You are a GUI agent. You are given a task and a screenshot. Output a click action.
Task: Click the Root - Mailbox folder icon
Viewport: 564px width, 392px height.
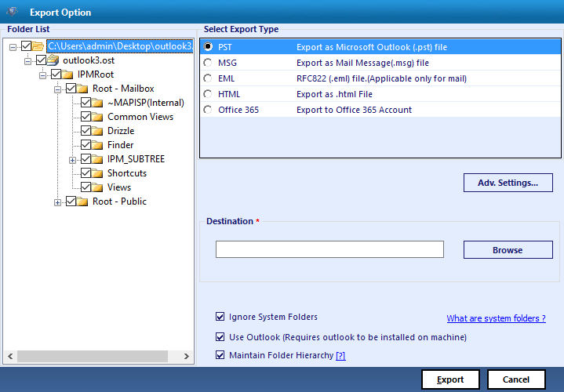coord(82,89)
